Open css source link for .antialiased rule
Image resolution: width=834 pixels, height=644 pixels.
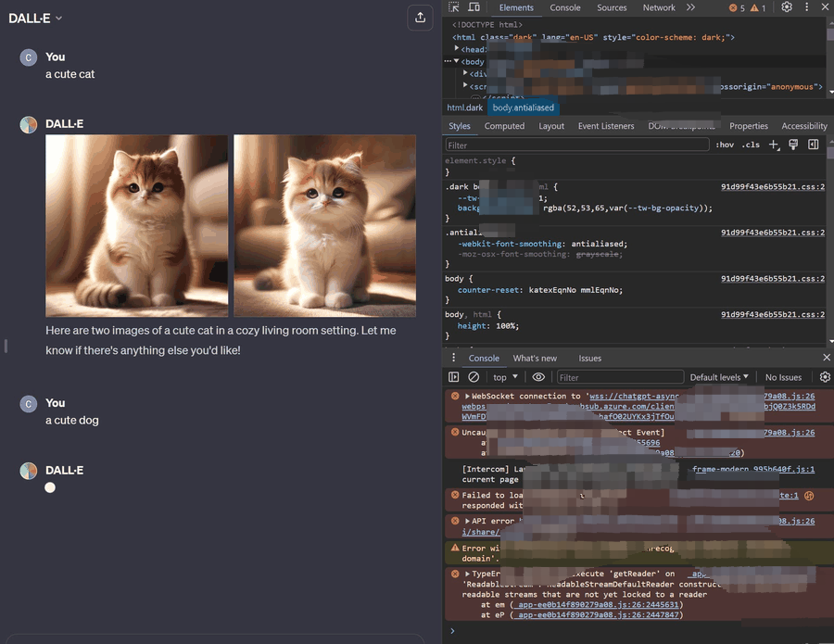pos(772,233)
